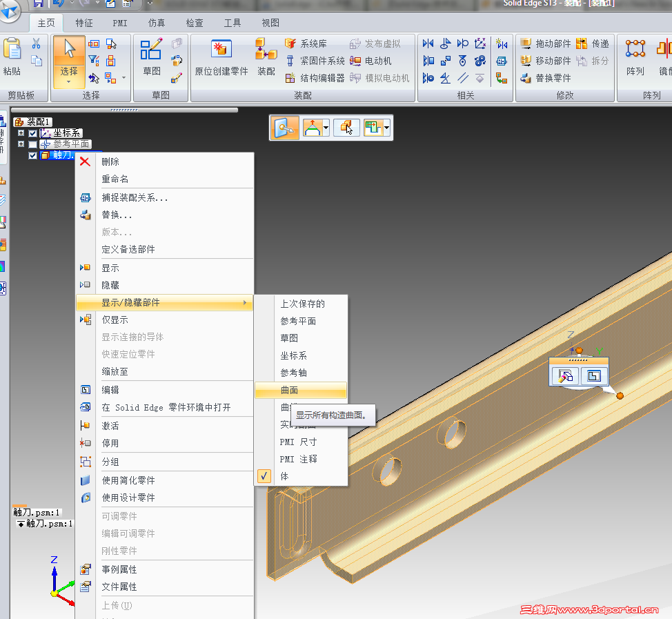Viewport: 672px width, 619px height.
Task: Open the System Library (系统库)
Action: pyautogui.click(x=306, y=43)
